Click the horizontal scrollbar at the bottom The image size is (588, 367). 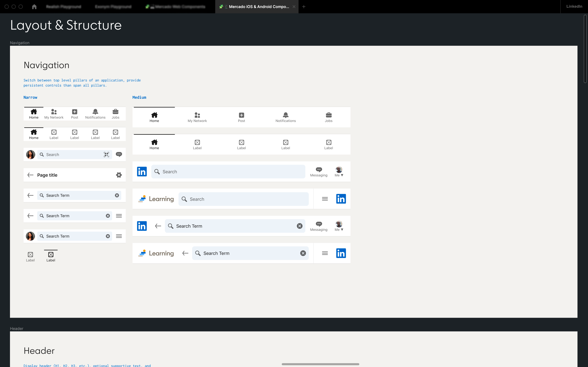[320, 364]
